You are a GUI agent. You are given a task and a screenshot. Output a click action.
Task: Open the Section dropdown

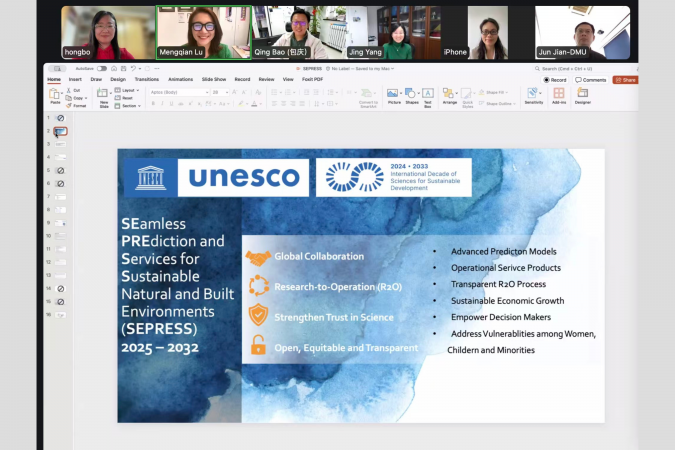[x=128, y=106]
